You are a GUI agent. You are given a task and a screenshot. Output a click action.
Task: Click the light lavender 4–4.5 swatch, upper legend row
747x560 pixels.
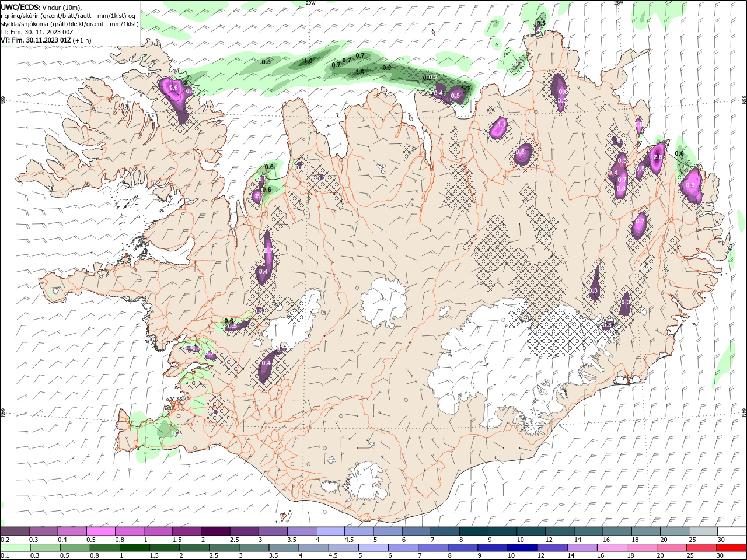click(x=330, y=531)
